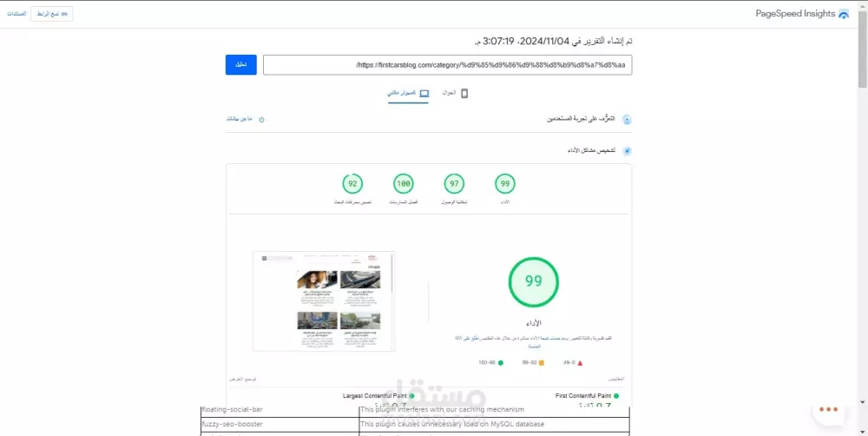Select the كمبيوتر مكتبي desktop tab
Image resolution: width=868 pixels, height=436 pixels.
click(x=408, y=93)
